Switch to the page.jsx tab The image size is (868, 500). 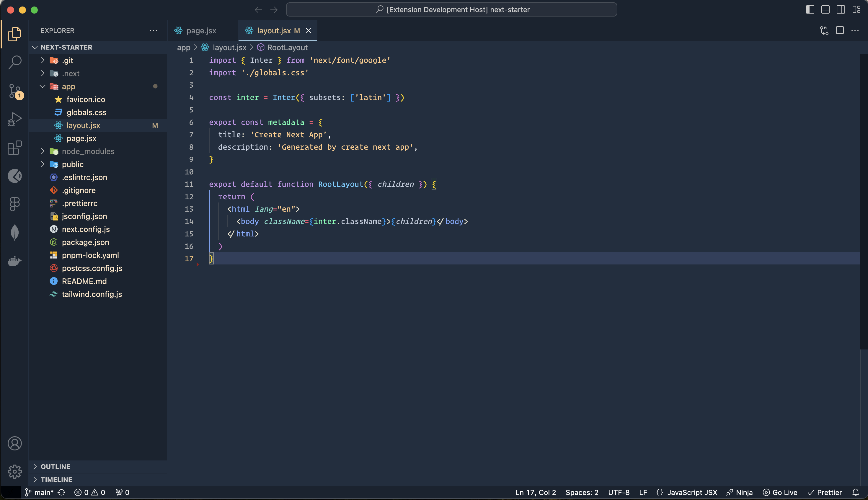pos(201,31)
